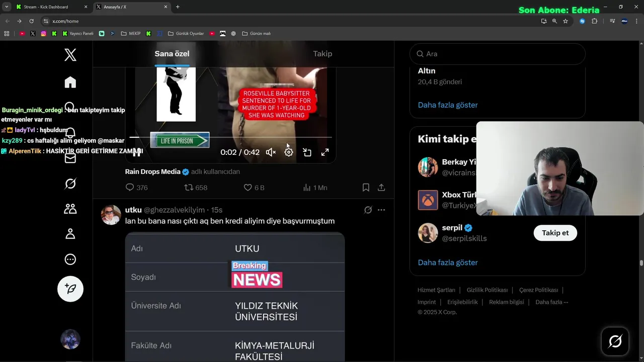Open Chrome three-dot menu
This screenshot has width=644, height=362.
[x=637, y=21]
